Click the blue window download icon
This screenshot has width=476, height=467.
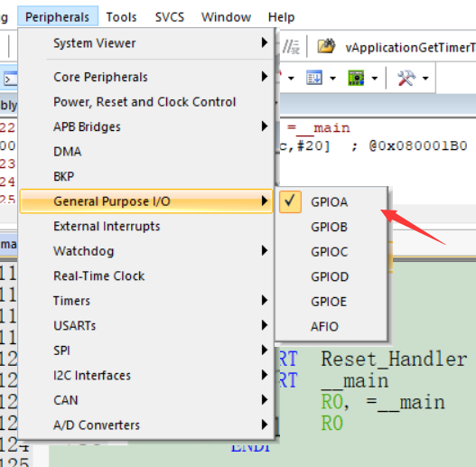tap(314, 78)
